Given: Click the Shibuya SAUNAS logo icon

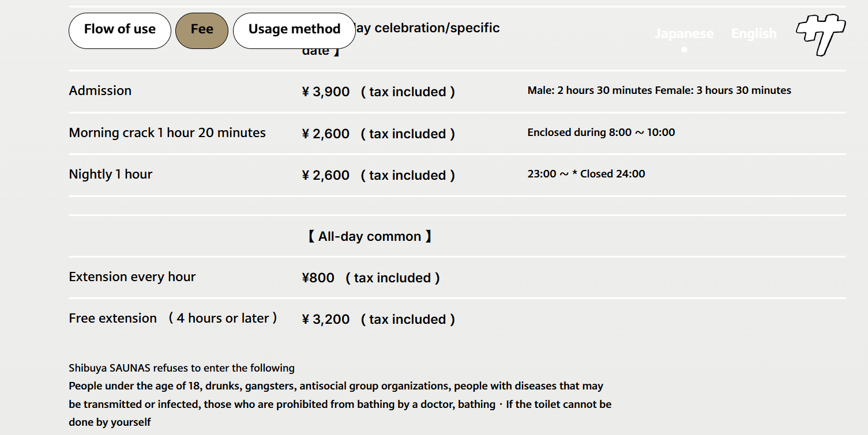Looking at the screenshot, I should pyautogui.click(x=820, y=33).
